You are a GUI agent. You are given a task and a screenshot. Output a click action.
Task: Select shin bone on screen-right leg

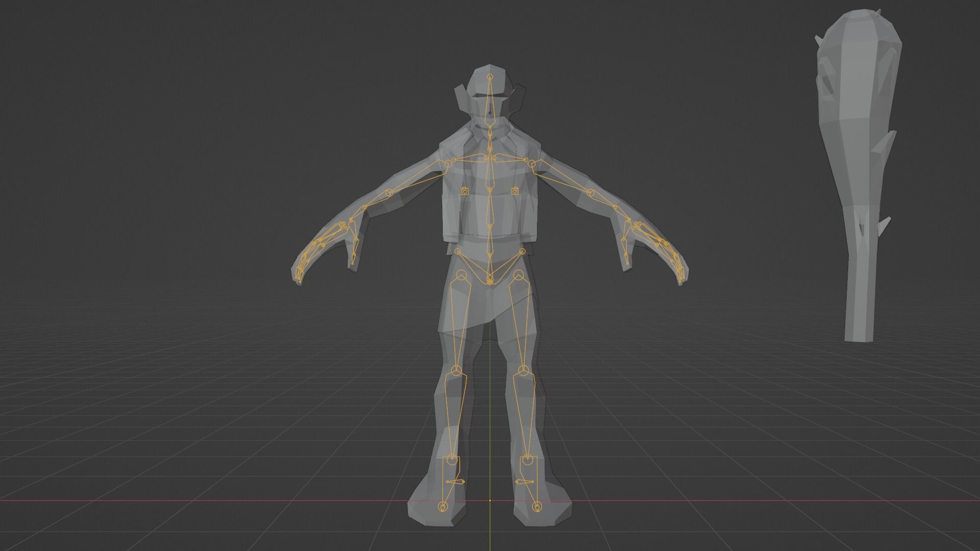click(526, 416)
